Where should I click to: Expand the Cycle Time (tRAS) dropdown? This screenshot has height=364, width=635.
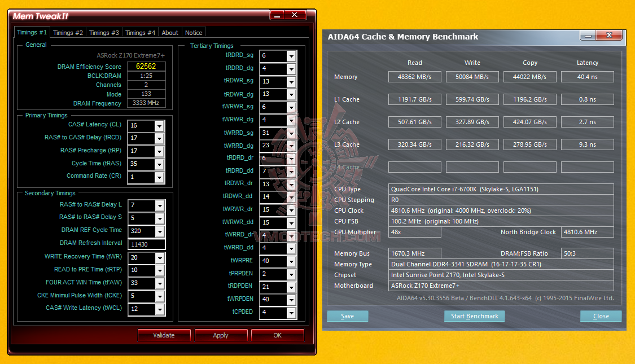tap(159, 164)
